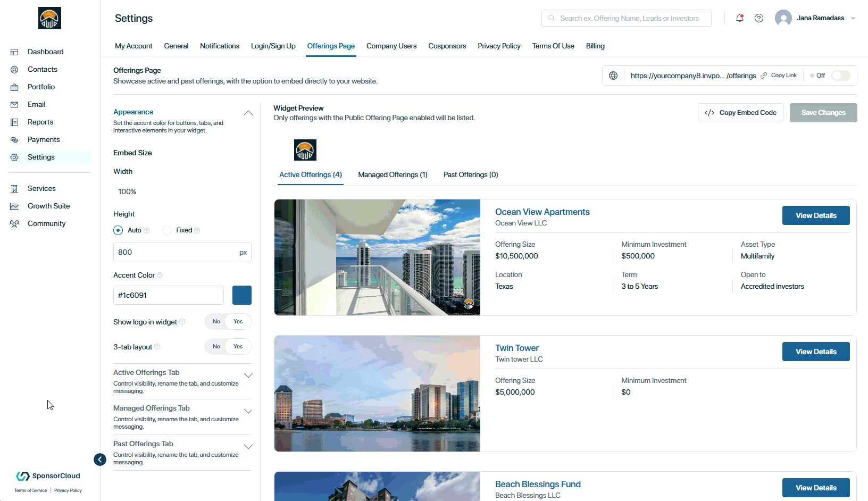Open the Privacy Policy settings tab

click(x=499, y=46)
